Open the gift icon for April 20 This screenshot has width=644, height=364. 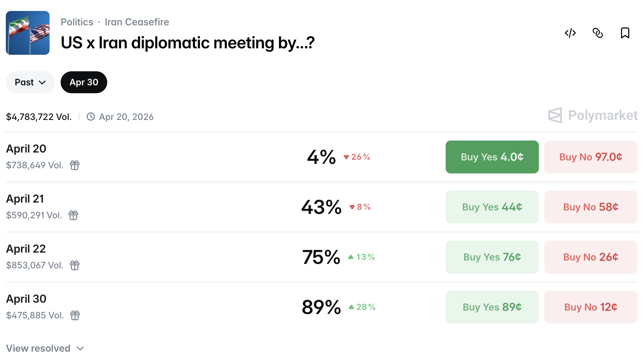75,165
